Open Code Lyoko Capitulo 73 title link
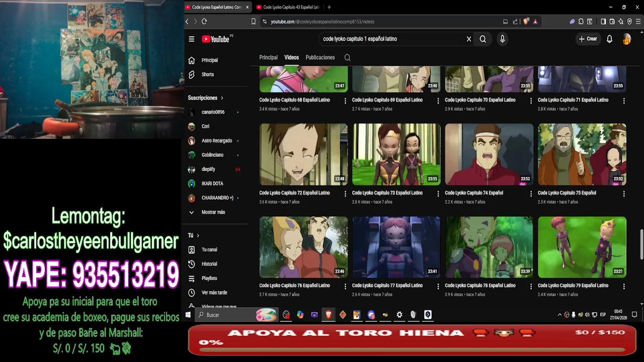Image resolution: width=644 pixels, height=362 pixels. (x=387, y=193)
